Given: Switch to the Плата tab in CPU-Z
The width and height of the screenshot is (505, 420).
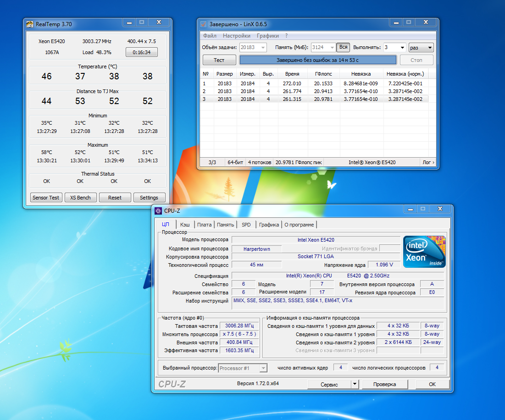Looking at the screenshot, I should [204, 225].
